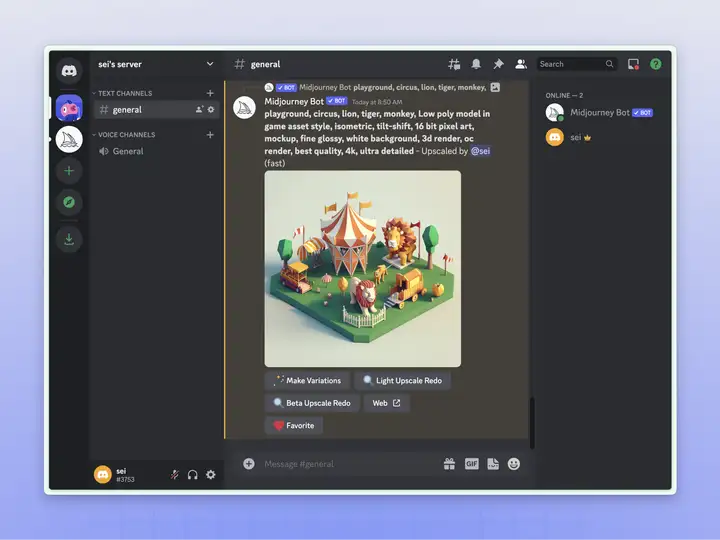
Task: Open sei's server dropdown menu
Action: click(x=156, y=64)
